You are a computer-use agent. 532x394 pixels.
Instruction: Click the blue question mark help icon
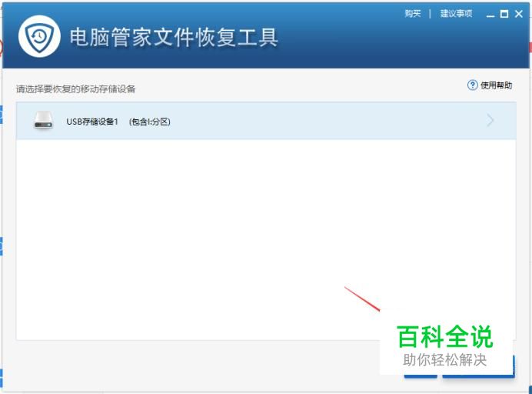[472, 85]
